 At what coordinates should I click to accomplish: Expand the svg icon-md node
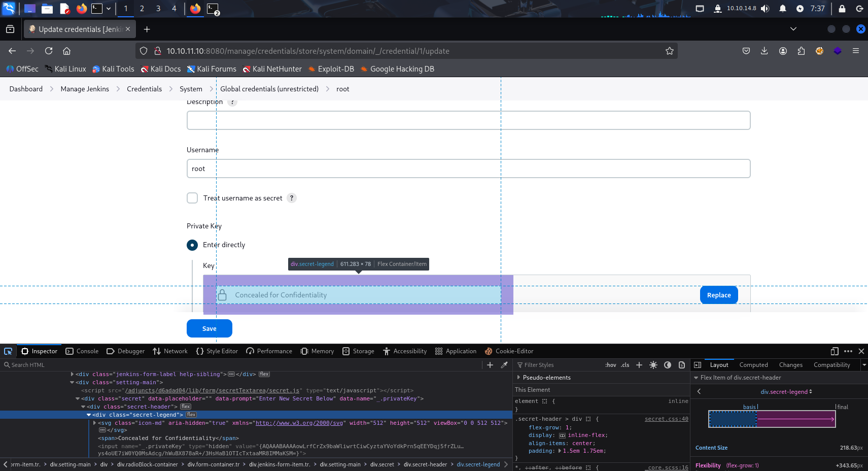pos(94,423)
